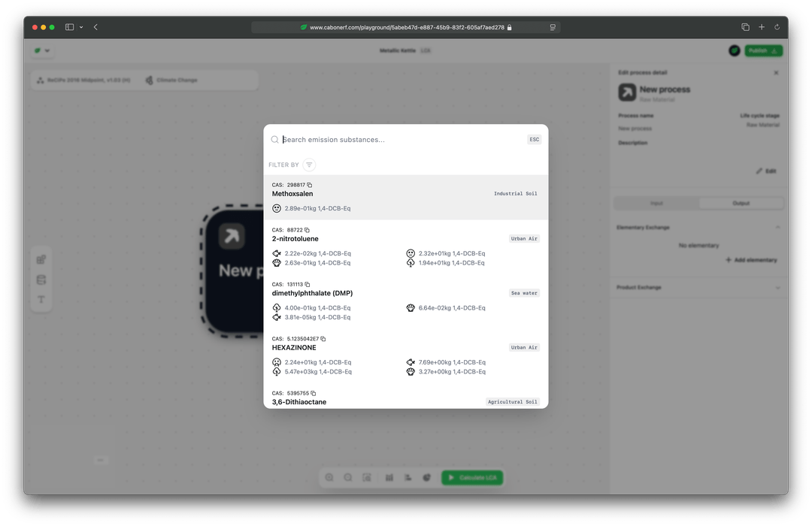Click inside the Search emission substances field
This screenshot has width=812, height=526.
[x=403, y=140]
